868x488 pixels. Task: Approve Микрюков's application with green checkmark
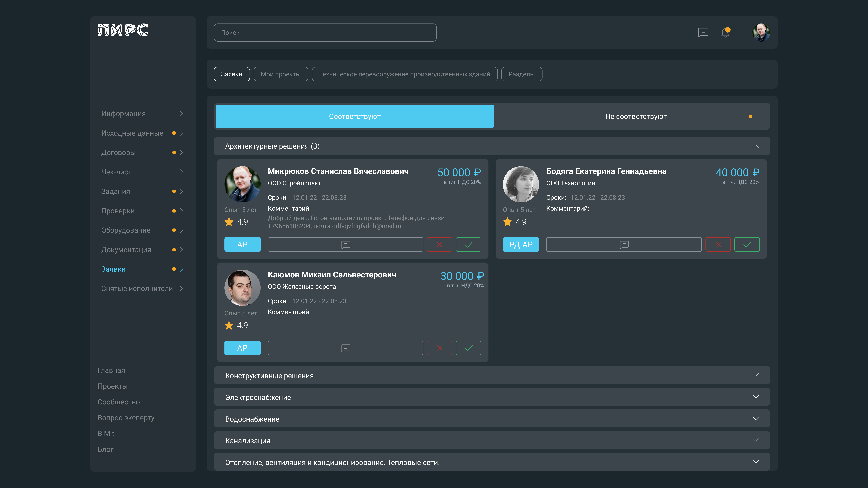pos(468,244)
